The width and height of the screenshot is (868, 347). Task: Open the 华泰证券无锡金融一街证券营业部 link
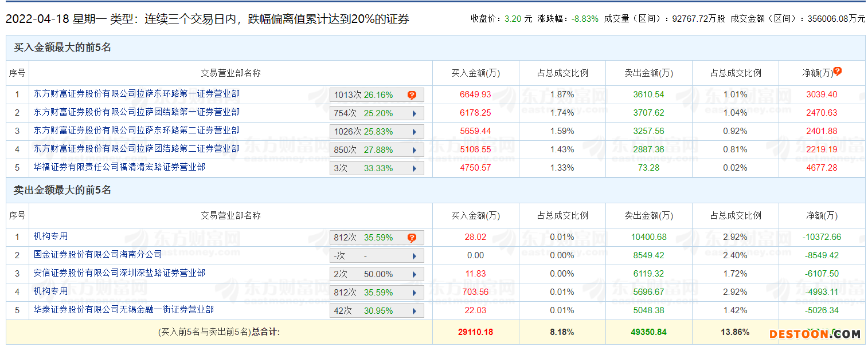[x=123, y=310]
